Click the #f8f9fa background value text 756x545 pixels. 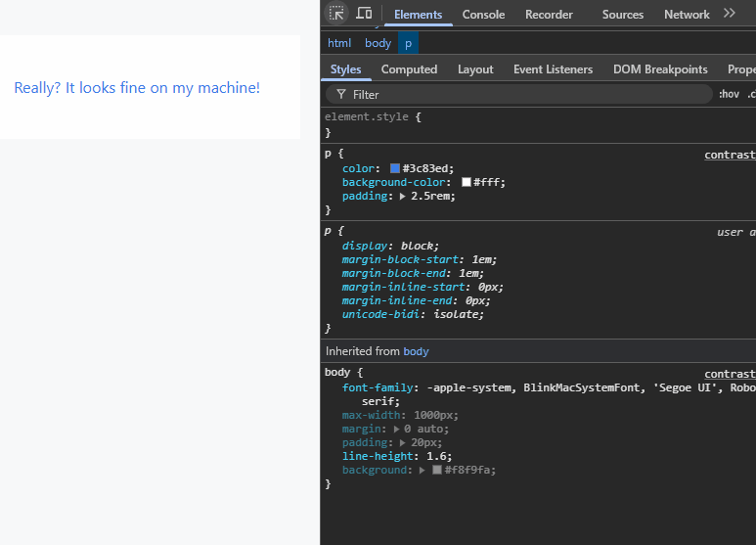tap(467, 470)
